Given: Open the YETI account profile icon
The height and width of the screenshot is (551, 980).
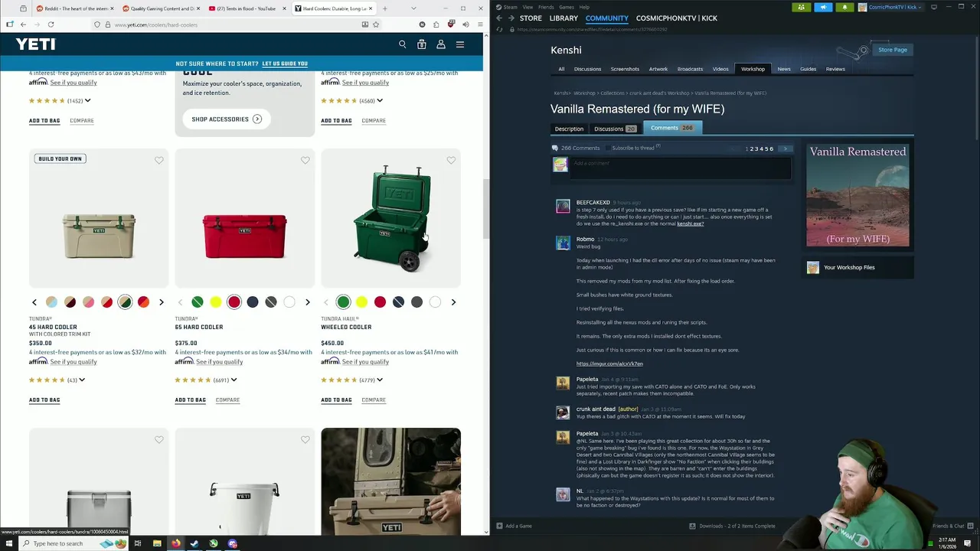Looking at the screenshot, I should (x=441, y=44).
